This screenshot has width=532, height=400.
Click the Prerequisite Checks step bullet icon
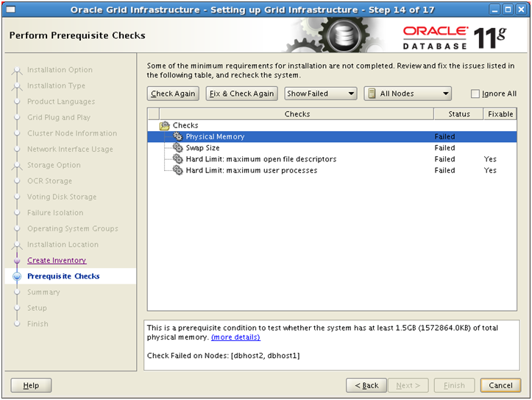[x=17, y=276]
